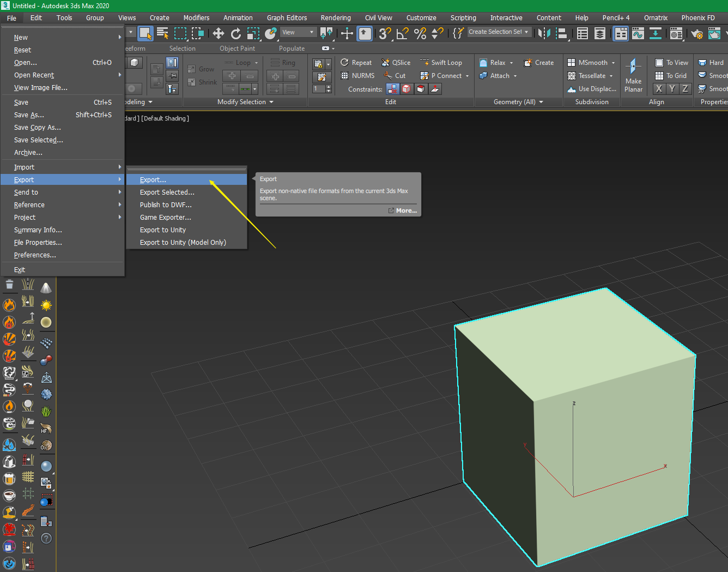This screenshot has height=572, width=728.
Task: Click the coffee cup preset icon
Action: tap(9, 495)
